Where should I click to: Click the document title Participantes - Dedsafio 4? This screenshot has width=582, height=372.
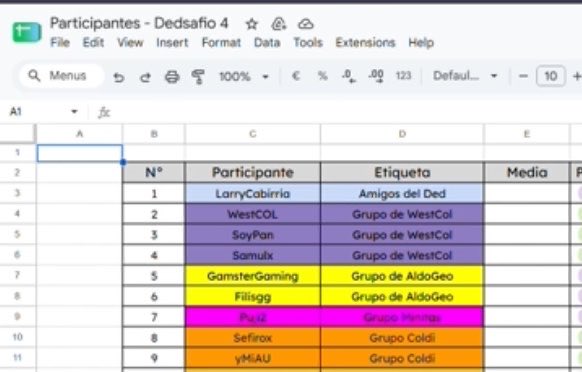139,24
